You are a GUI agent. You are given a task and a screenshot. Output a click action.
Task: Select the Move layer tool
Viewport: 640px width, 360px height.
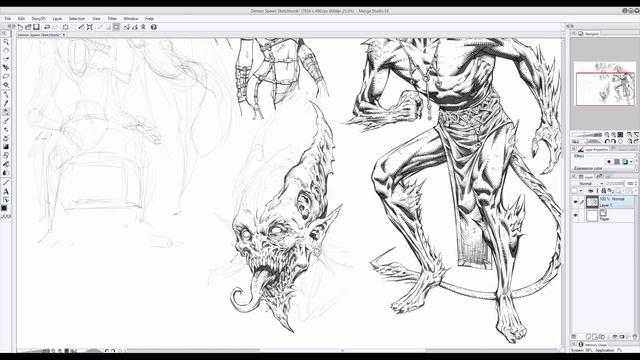6,68
